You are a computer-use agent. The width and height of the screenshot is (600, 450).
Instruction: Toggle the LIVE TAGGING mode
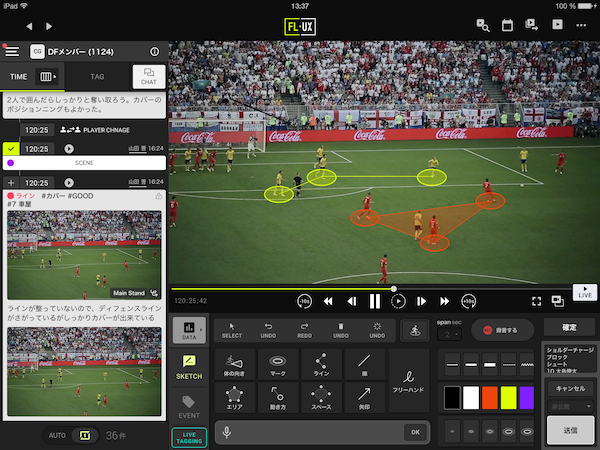(190, 435)
